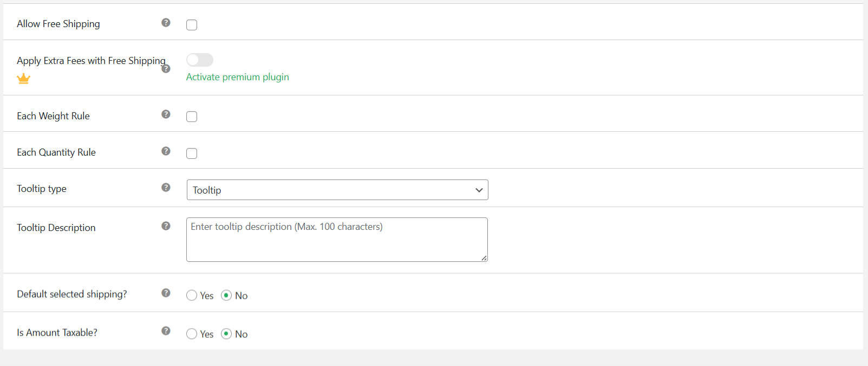Select No for Is Amount Taxable
Viewport: 868px width, 366px height.
(228, 334)
